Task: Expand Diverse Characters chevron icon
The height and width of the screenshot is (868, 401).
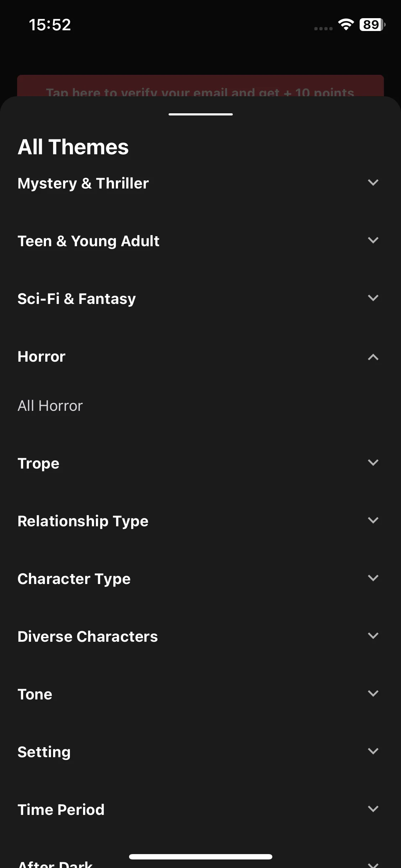Action: (373, 636)
